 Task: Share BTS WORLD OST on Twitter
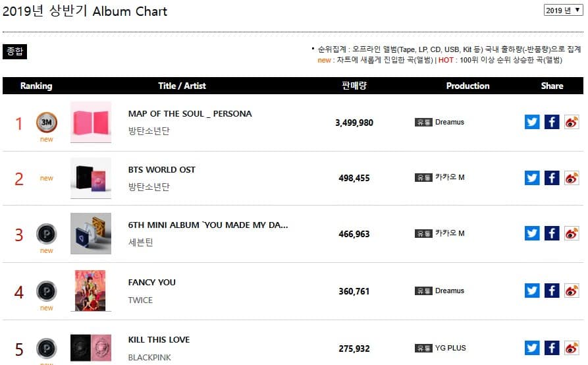pos(532,178)
